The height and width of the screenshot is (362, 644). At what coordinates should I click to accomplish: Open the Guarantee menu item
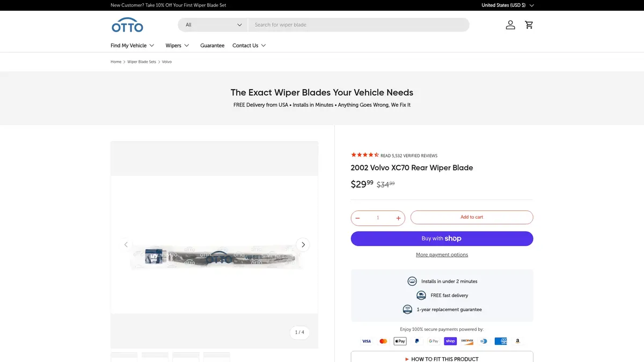click(213, 46)
